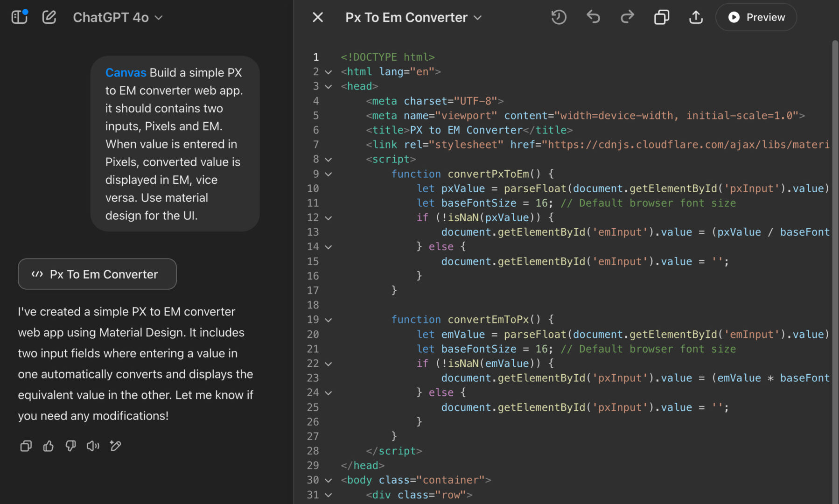Open version history clock icon

[559, 17]
